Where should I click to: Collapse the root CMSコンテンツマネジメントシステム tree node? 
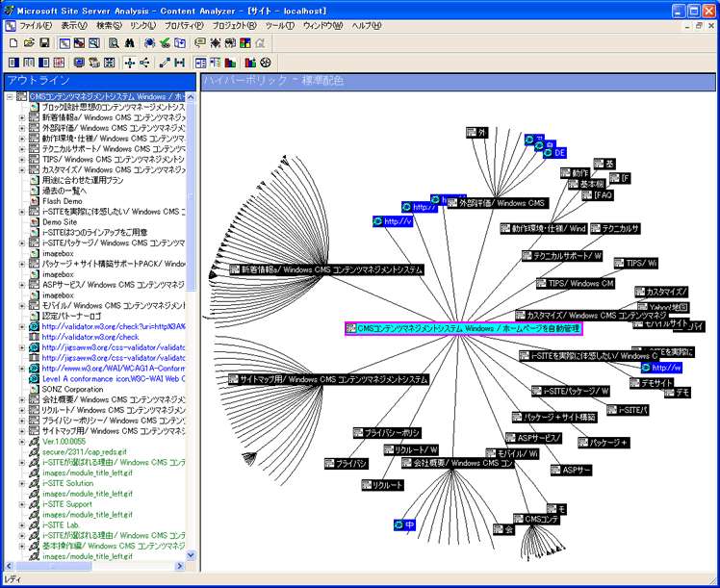10,97
